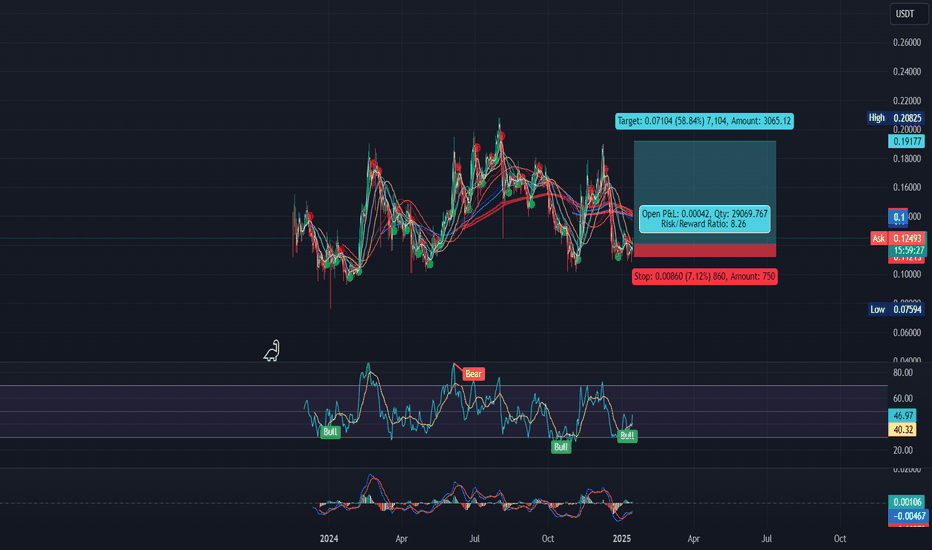Select the Bull label near 2025 on RSI

coord(627,435)
